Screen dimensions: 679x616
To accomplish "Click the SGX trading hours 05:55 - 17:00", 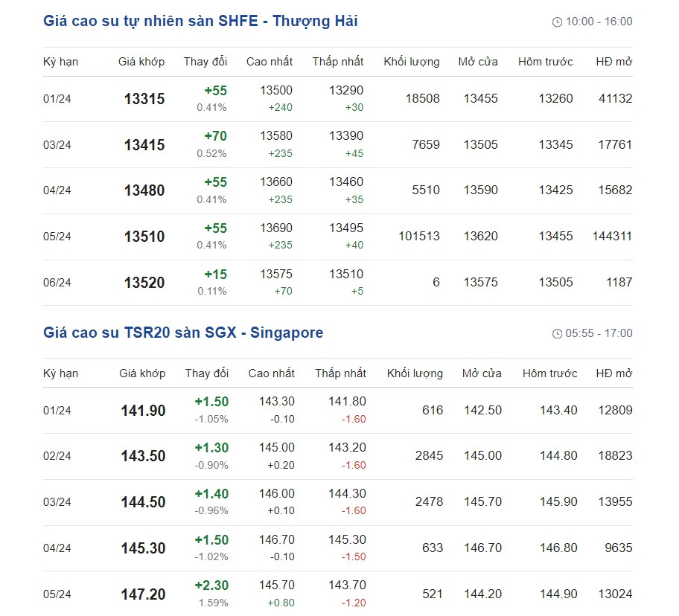I will pyautogui.click(x=599, y=333).
